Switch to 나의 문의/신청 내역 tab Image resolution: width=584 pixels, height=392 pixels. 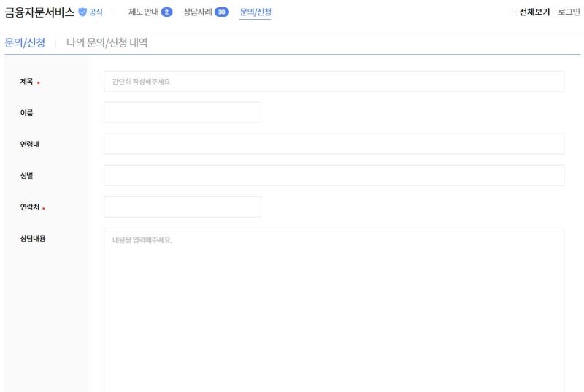click(107, 43)
